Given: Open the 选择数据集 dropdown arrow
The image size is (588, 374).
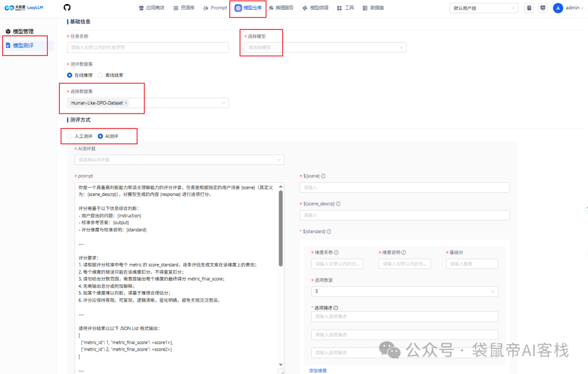Looking at the screenshot, I should pyautogui.click(x=224, y=103).
